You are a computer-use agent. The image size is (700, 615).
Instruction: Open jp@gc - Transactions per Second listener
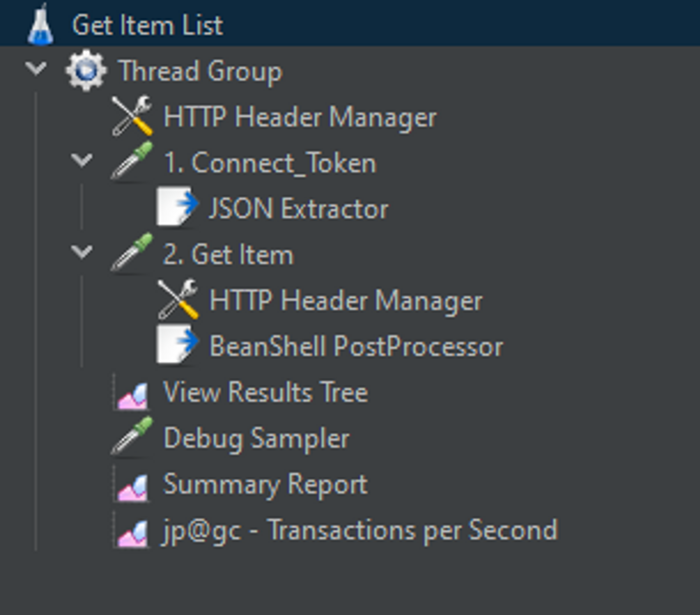click(360, 530)
